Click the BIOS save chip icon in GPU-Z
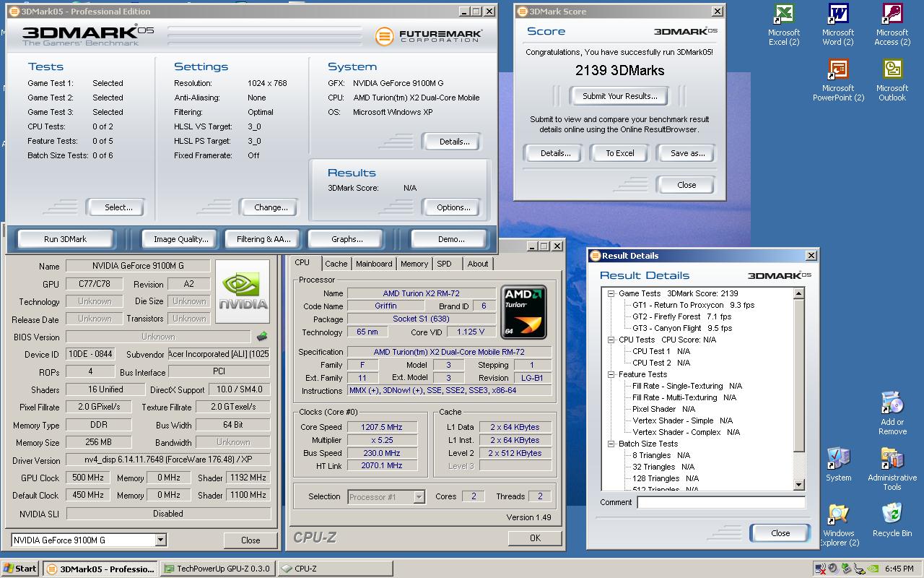This screenshot has height=578, width=924. [x=261, y=337]
